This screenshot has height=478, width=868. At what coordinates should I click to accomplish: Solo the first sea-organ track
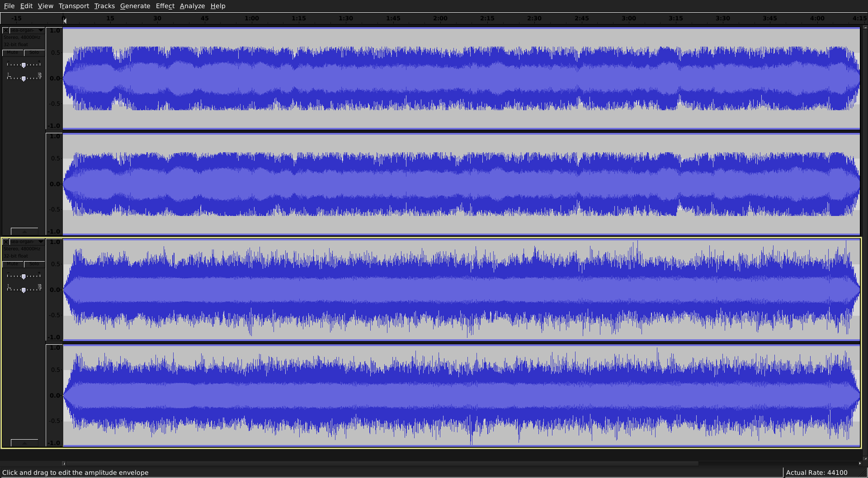34,52
